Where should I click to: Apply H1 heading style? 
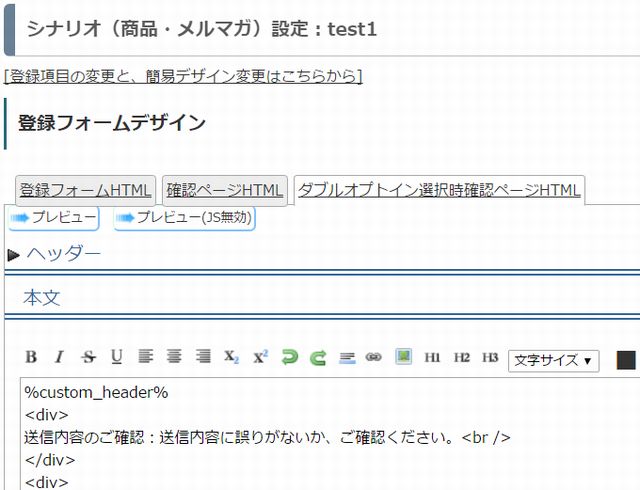coord(432,358)
